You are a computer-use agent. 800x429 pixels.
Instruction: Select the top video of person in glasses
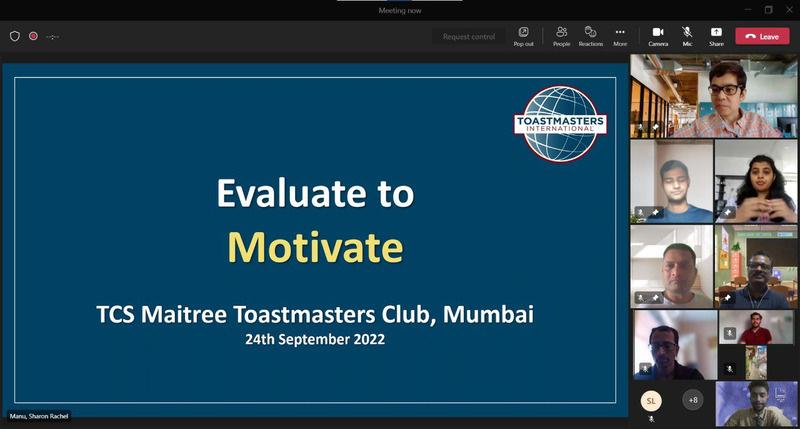point(714,96)
